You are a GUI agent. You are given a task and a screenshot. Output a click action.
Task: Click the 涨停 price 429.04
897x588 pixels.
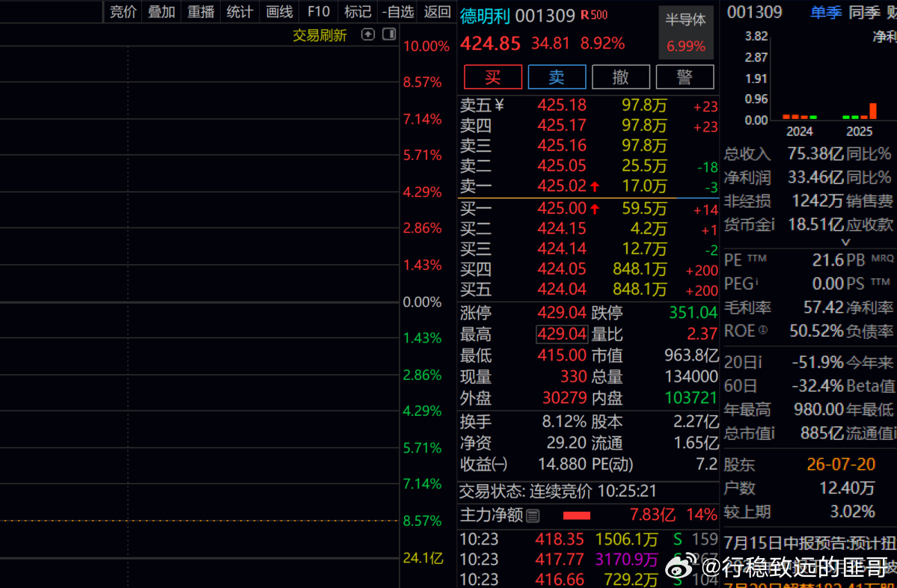pos(562,313)
